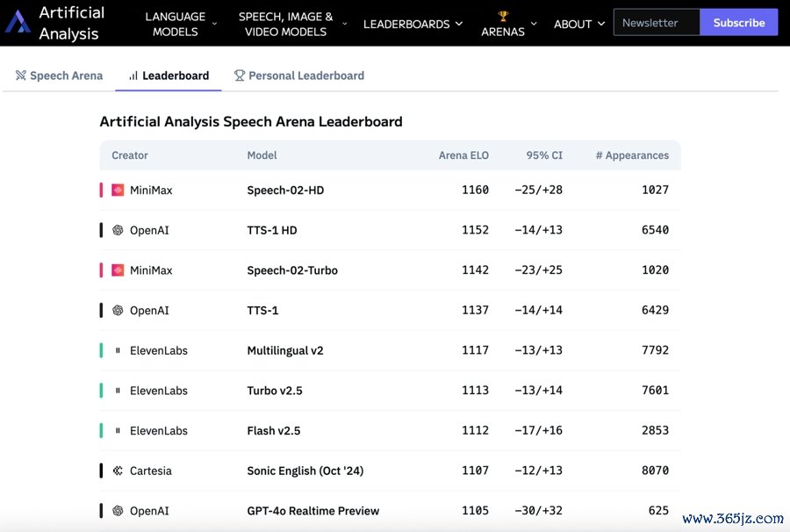Select the Leaderboard tab
This screenshot has width=790, height=532.
tap(169, 75)
